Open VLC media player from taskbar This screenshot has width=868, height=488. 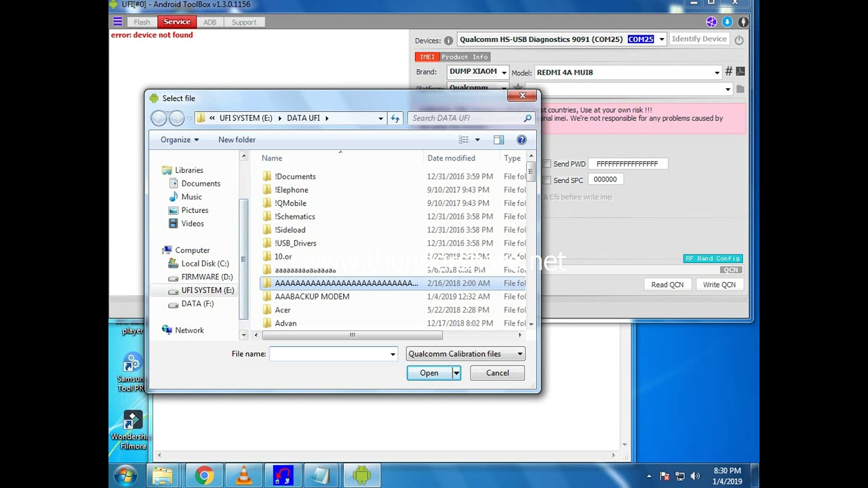[243, 476]
